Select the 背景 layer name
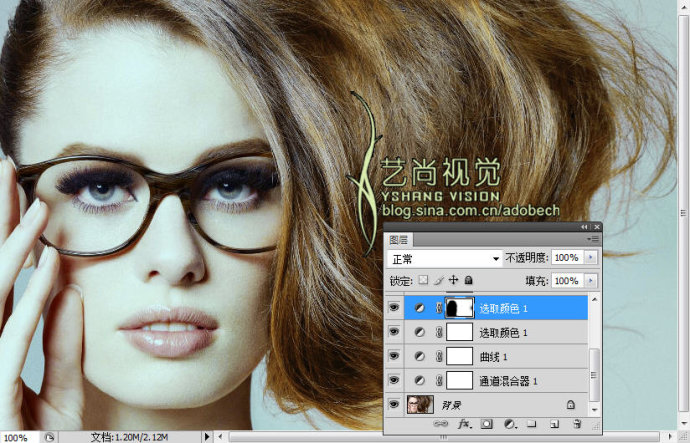This screenshot has height=443, width=690. click(x=451, y=405)
